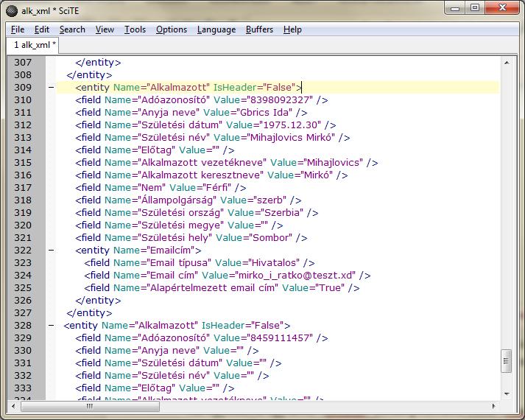Click the horizontal scrollbar right arrow
This screenshot has width=525, height=420.
pyautogui.click(x=493, y=406)
